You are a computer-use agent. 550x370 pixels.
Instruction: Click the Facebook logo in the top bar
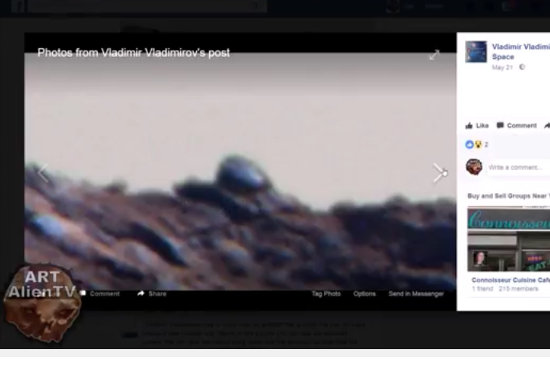(x=17, y=6)
